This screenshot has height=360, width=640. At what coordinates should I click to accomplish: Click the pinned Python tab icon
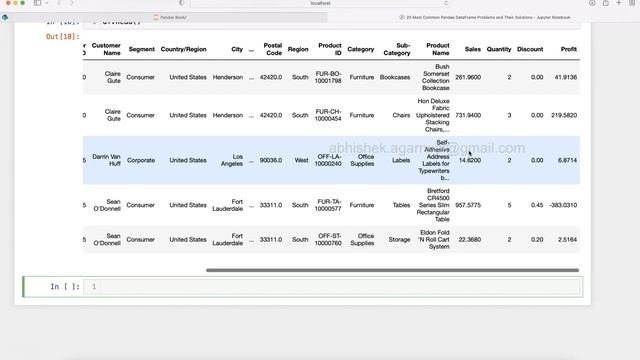pos(5,18)
